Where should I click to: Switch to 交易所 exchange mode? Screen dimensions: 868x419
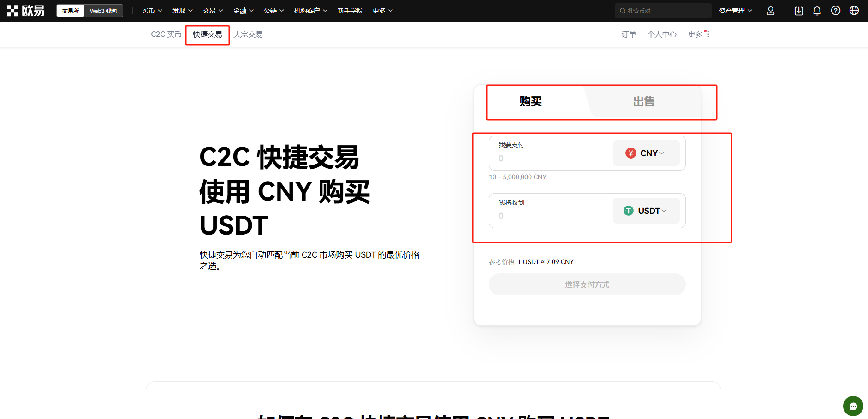tap(71, 11)
